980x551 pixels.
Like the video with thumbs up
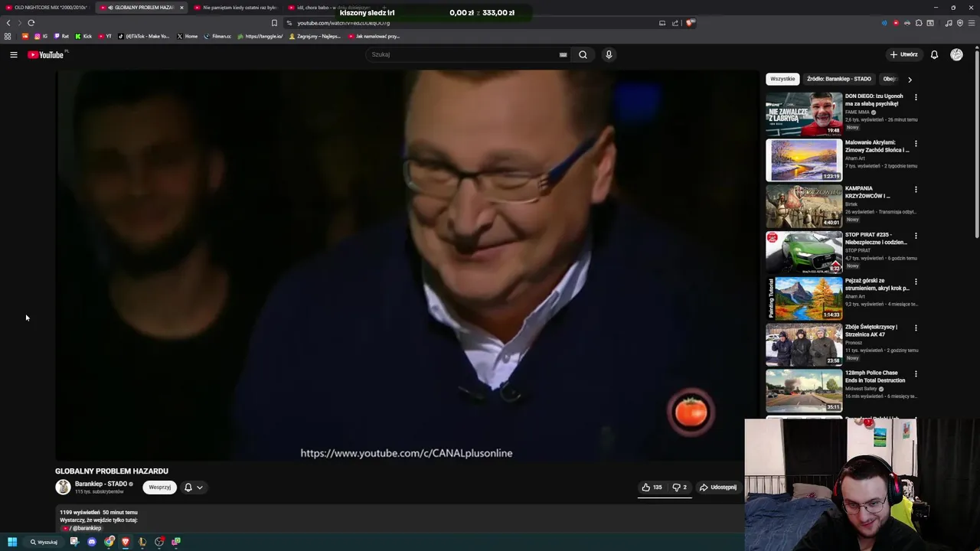pos(652,487)
